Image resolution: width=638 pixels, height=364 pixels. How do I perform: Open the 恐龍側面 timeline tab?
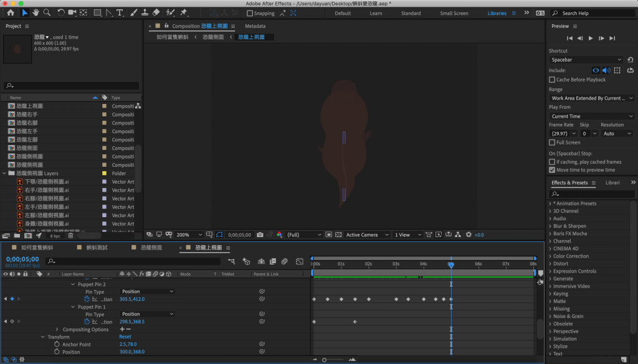point(151,248)
